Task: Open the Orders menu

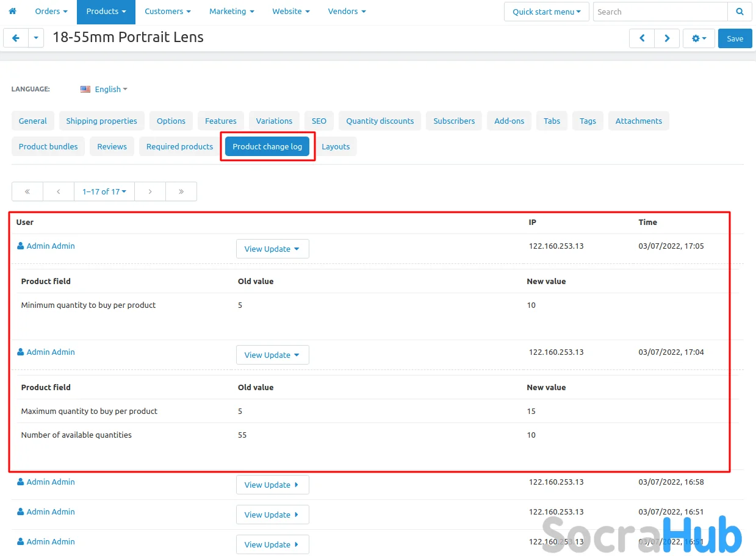Action: pyautogui.click(x=51, y=12)
